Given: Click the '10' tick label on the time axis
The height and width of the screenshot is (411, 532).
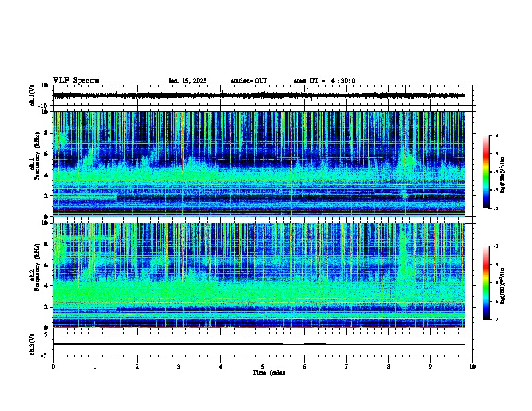Looking at the screenshot, I should tap(472, 367).
